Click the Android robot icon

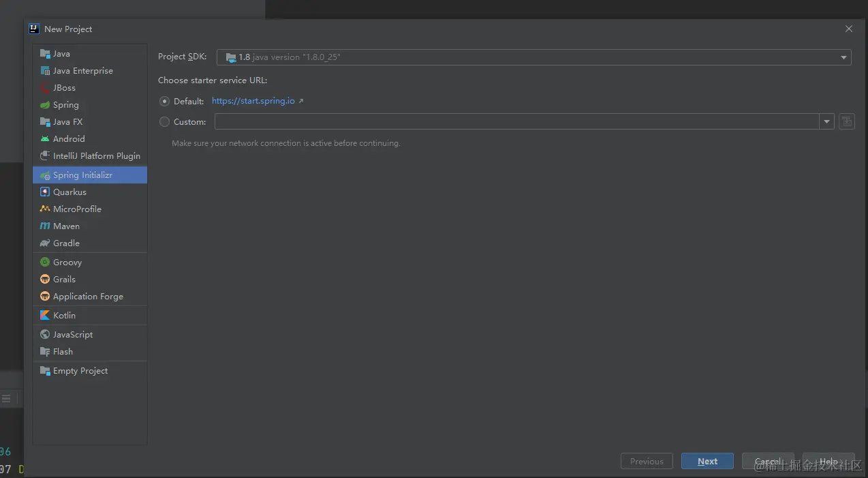(45, 139)
